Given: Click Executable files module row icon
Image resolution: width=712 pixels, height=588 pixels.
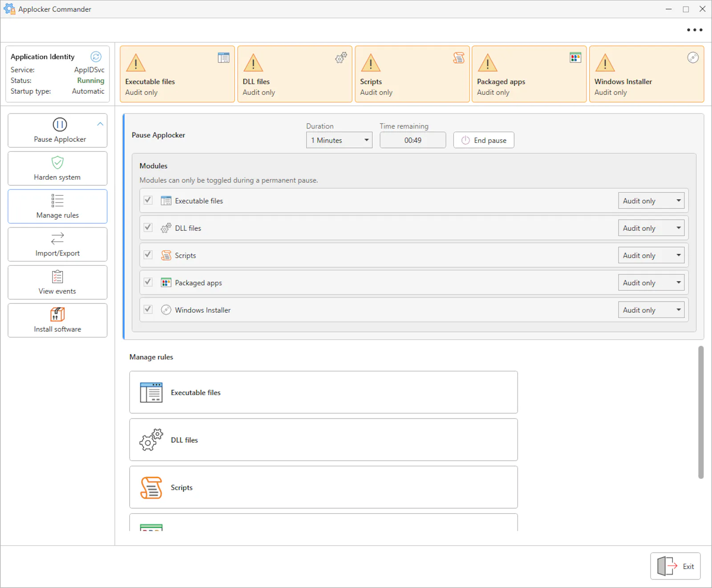Looking at the screenshot, I should click(x=166, y=201).
